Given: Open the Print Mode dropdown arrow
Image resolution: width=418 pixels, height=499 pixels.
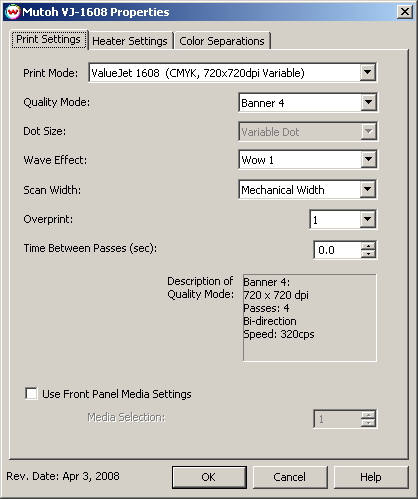Looking at the screenshot, I should coord(368,72).
